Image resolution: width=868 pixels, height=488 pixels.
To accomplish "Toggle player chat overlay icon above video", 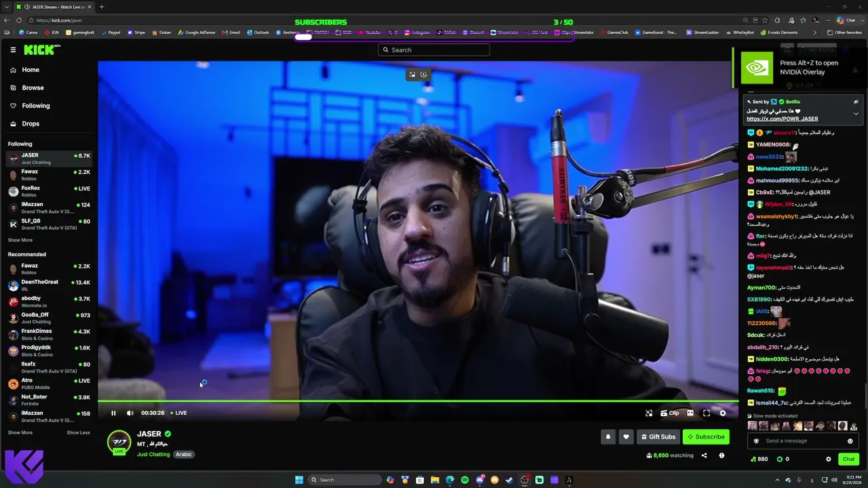I will click(424, 75).
